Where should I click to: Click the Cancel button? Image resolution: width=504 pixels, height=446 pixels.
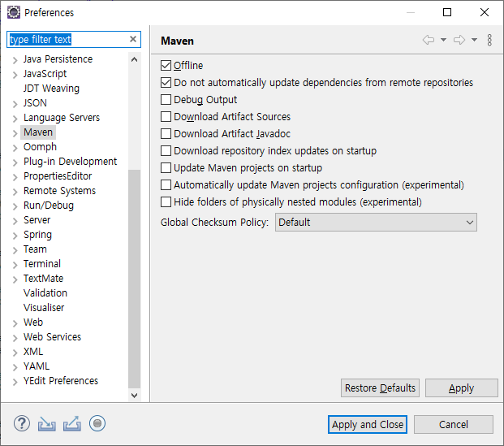tap(453, 424)
